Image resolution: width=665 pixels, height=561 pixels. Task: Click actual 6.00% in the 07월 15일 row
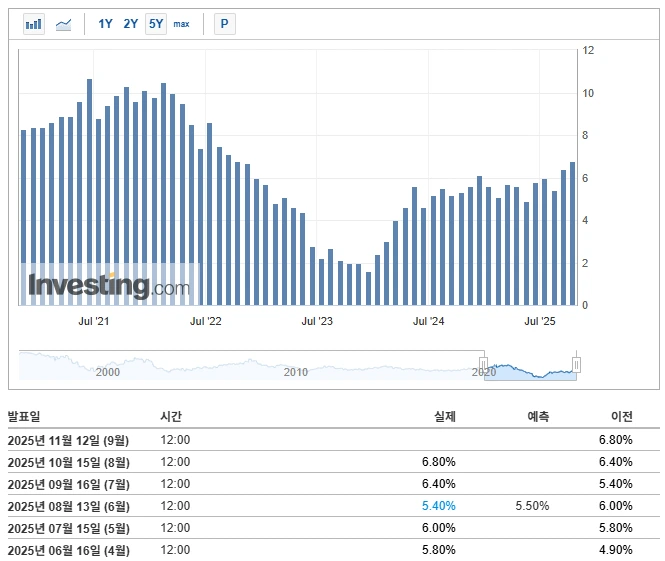coord(439,528)
